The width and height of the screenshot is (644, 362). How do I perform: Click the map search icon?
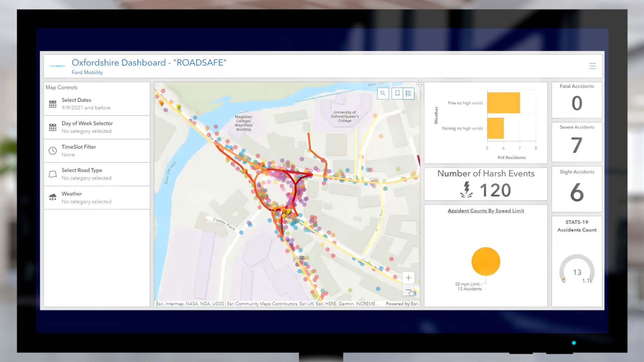pyautogui.click(x=383, y=93)
